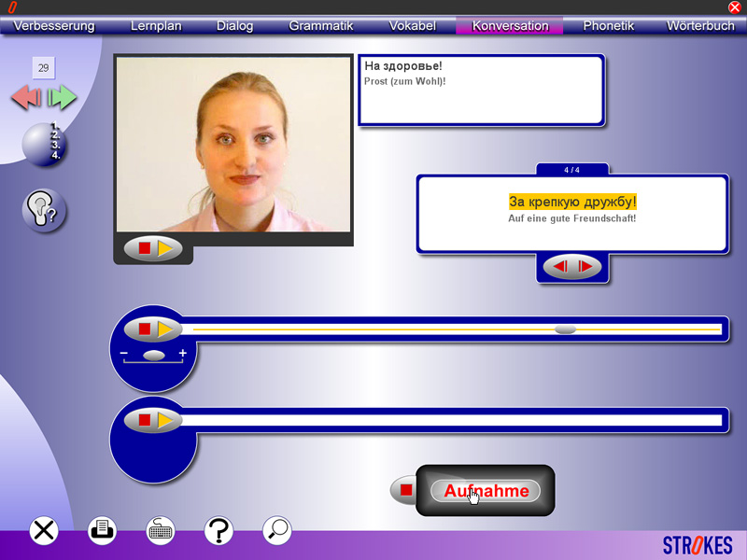Open the Phonetik tab

point(609,26)
